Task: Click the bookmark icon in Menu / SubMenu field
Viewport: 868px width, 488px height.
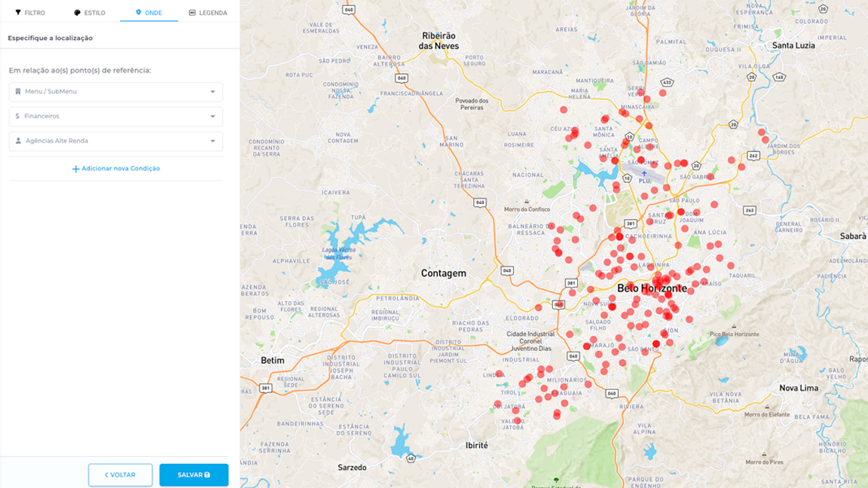Action: tap(18, 92)
